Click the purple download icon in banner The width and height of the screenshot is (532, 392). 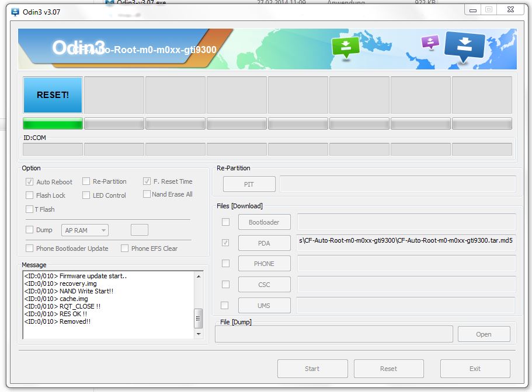430,43
